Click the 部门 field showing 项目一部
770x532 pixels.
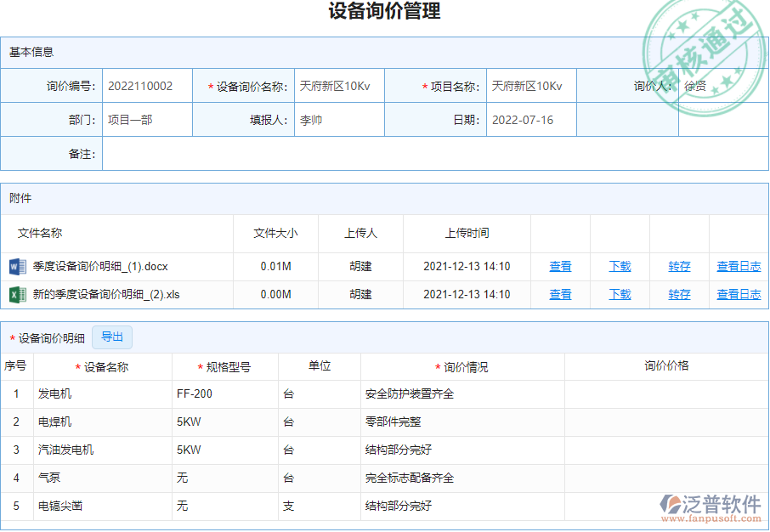[147, 120]
